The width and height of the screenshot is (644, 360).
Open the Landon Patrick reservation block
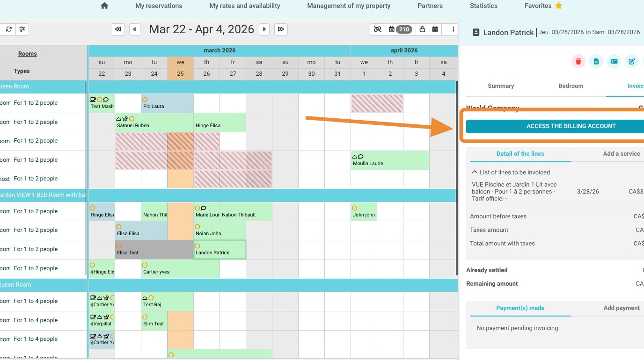pos(220,250)
